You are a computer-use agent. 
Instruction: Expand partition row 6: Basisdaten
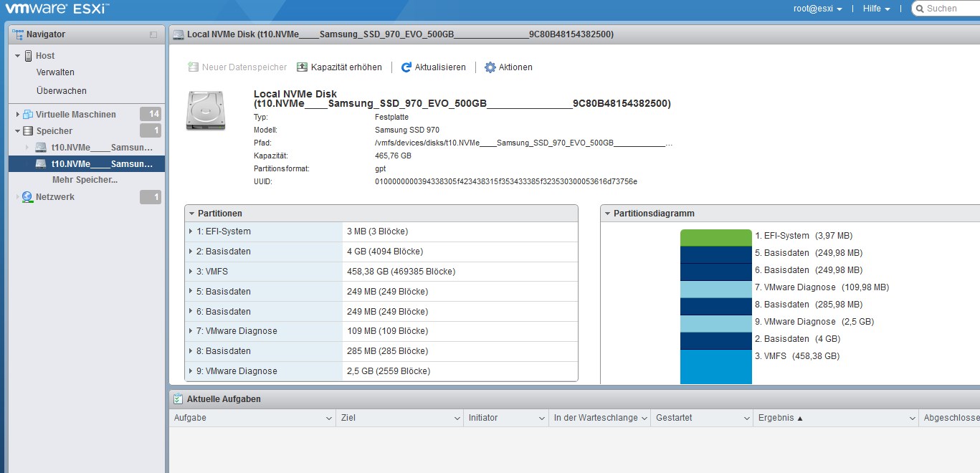pos(191,312)
